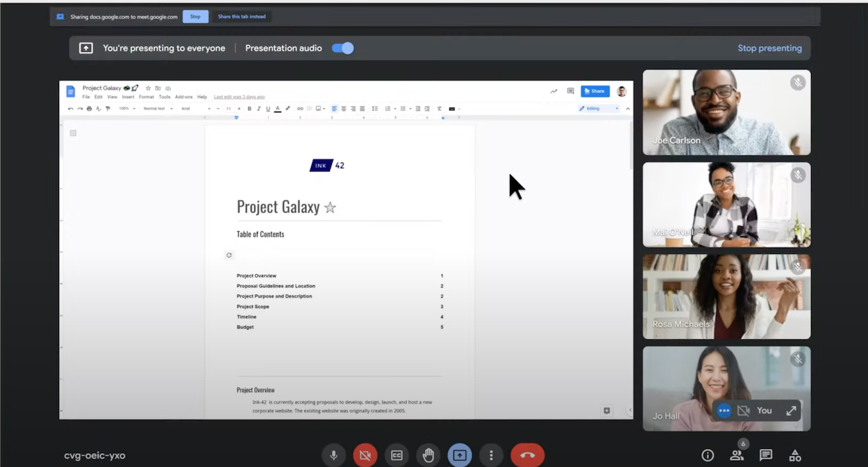Open the text color swatch in the toolbar
This screenshot has width=868, height=467.
(276, 109)
